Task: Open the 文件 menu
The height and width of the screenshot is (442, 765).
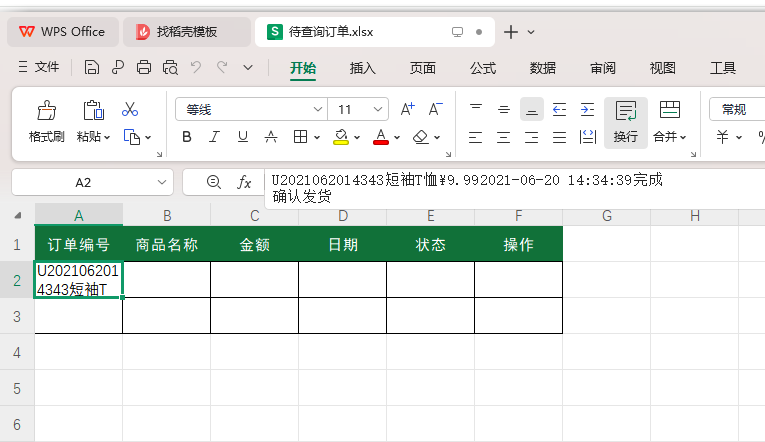Action: 39,67
